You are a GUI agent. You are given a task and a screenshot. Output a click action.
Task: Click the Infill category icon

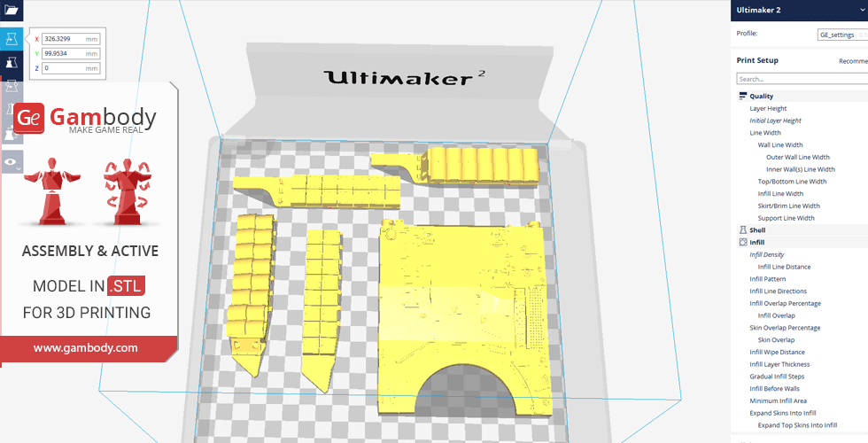coord(743,242)
